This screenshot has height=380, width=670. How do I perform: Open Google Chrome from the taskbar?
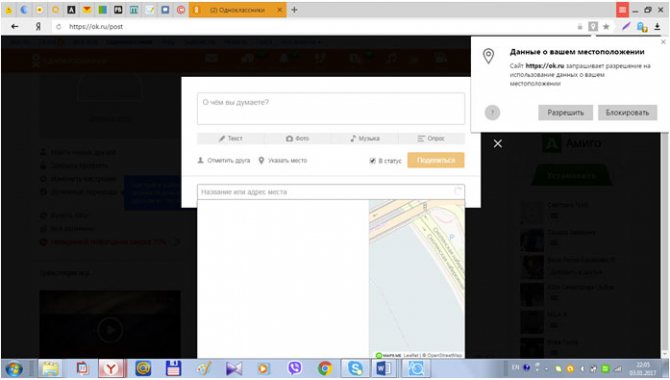[x=325, y=368]
